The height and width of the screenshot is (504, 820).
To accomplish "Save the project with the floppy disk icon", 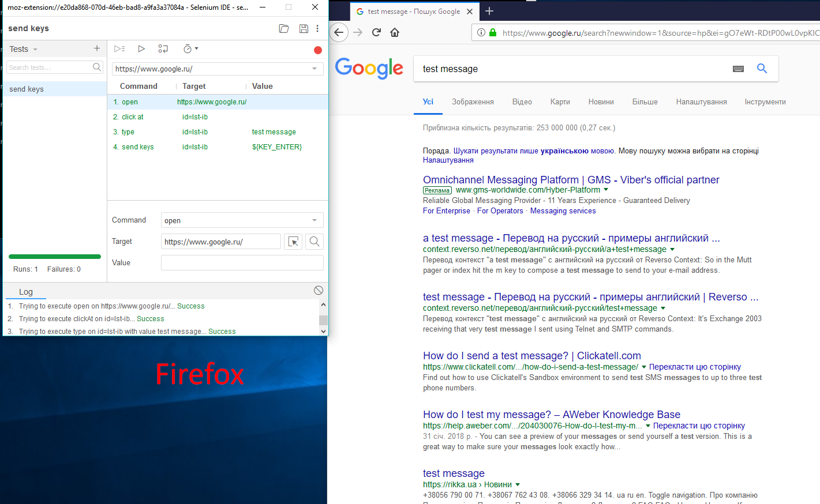I will click(x=304, y=28).
